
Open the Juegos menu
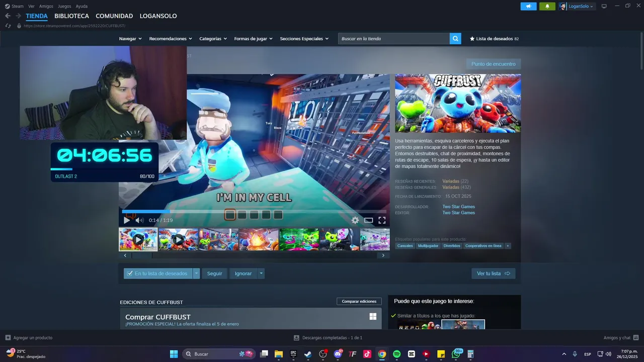coord(64,6)
